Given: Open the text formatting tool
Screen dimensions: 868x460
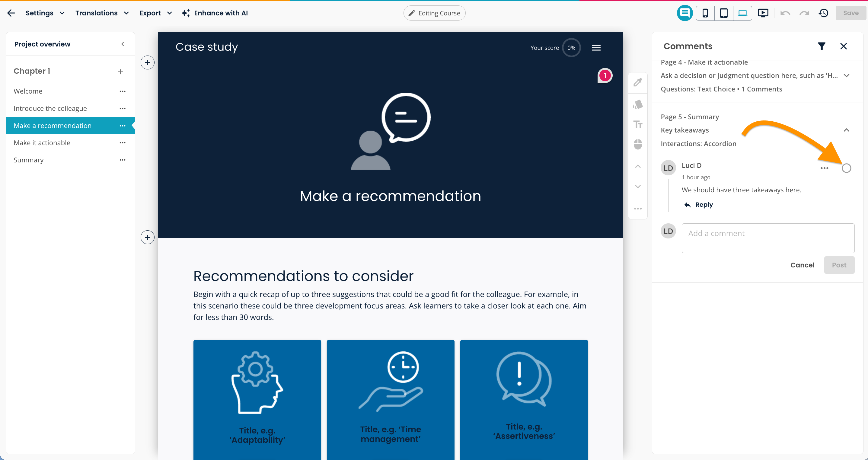Looking at the screenshot, I should pos(637,124).
